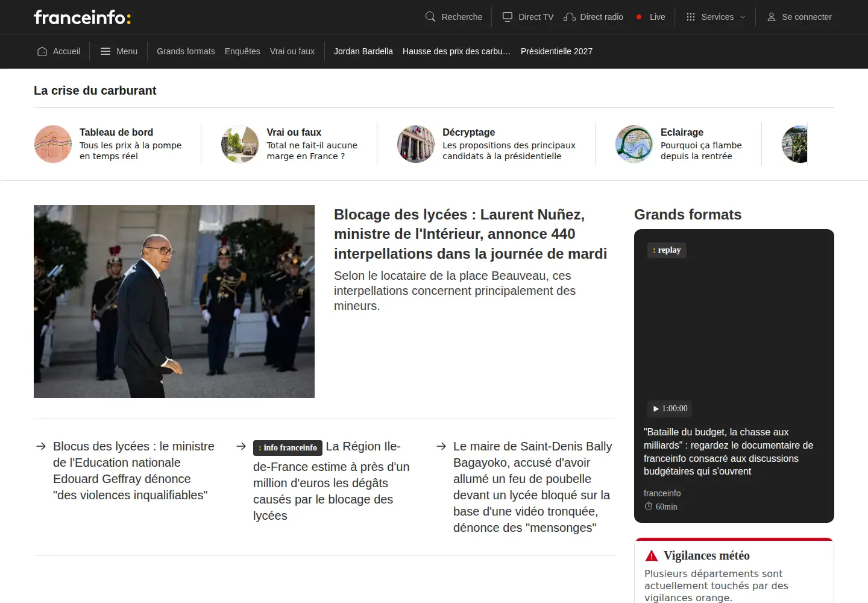Open the Grands formats nav item
Screen dimensions: 868x603
(x=186, y=51)
